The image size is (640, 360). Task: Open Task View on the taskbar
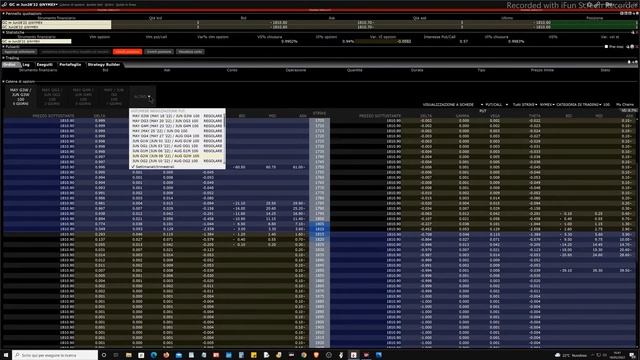click(116, 355)
